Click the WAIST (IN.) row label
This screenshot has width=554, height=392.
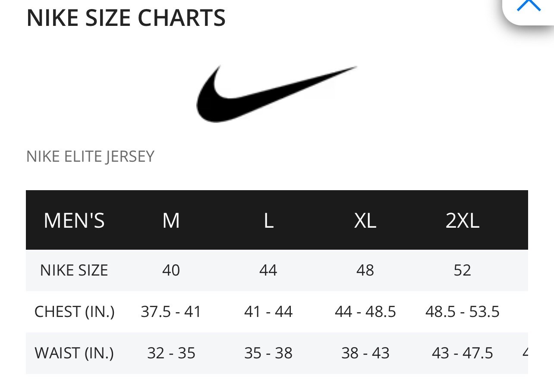coord(74,353)
